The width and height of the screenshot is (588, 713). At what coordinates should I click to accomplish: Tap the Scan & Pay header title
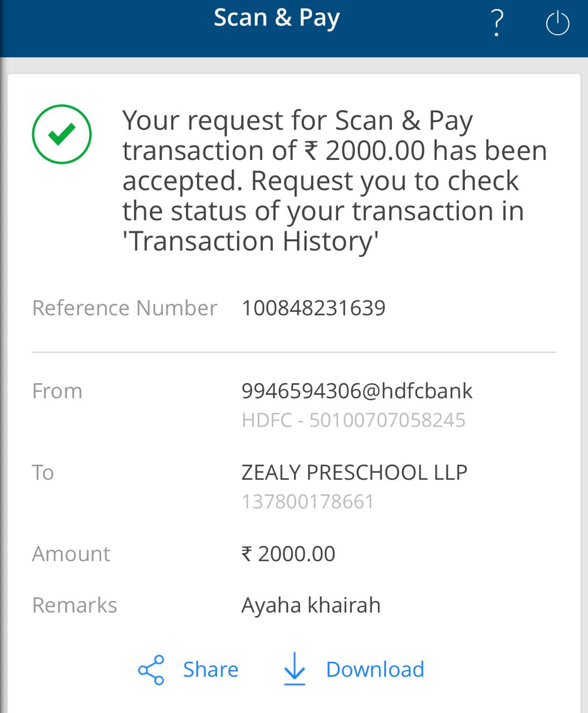pos(277,18)
